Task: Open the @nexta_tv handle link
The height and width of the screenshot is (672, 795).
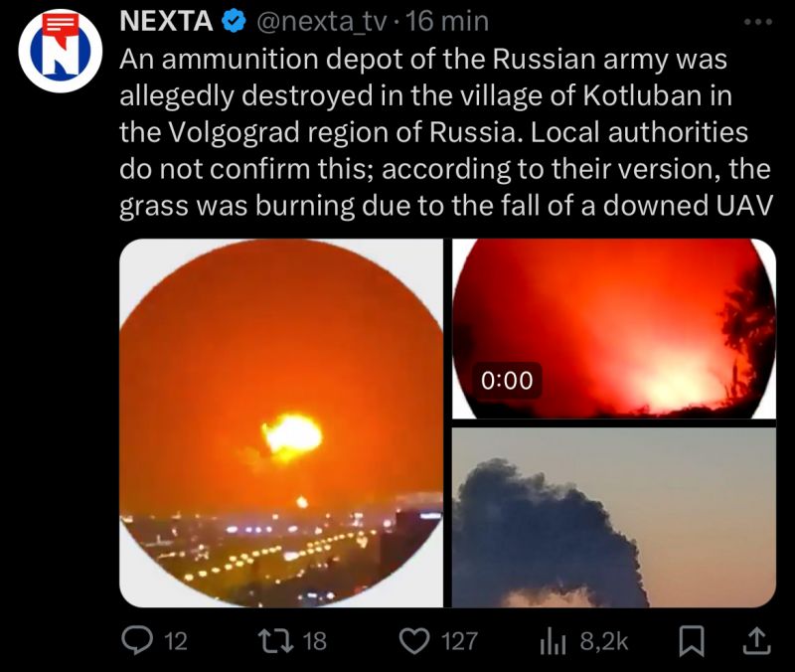Action: coord(322,22)
